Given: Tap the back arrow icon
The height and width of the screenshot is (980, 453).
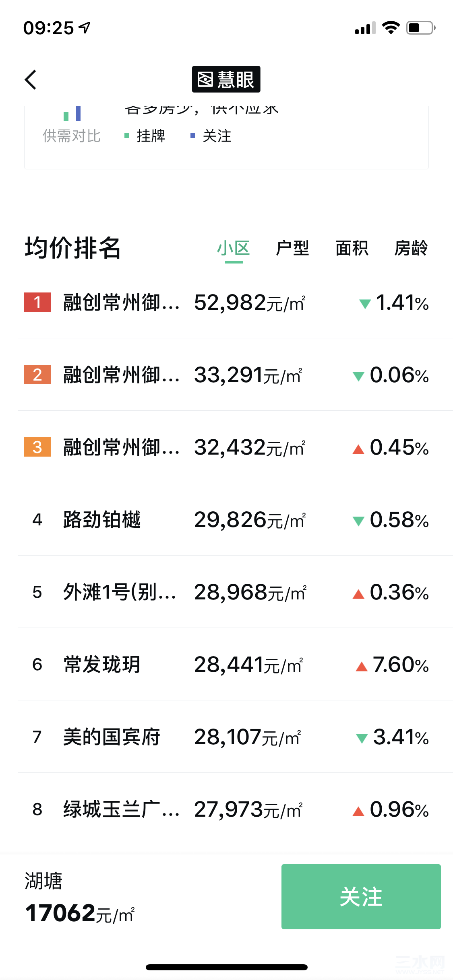Looking at the screenshot, I should pyautogui.click(x=31, y=80).
